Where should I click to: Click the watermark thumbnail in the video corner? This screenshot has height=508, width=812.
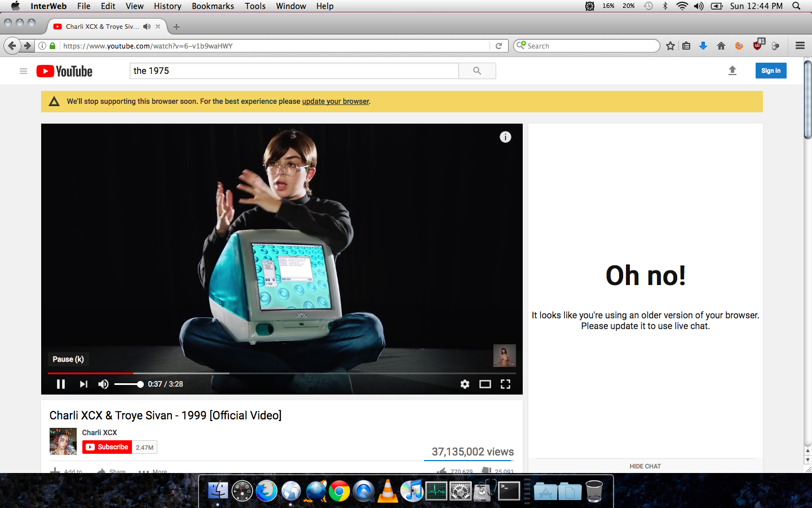tap(505, 356)
